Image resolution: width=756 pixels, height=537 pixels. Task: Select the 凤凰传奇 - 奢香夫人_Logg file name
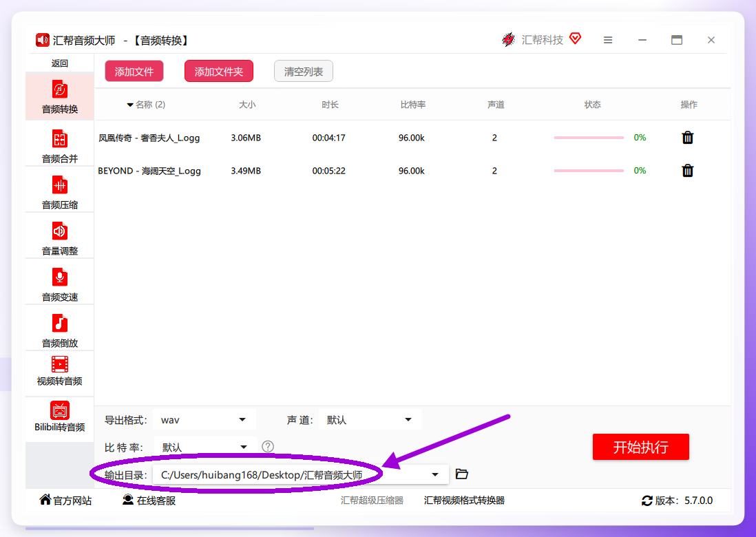[149, 138]
